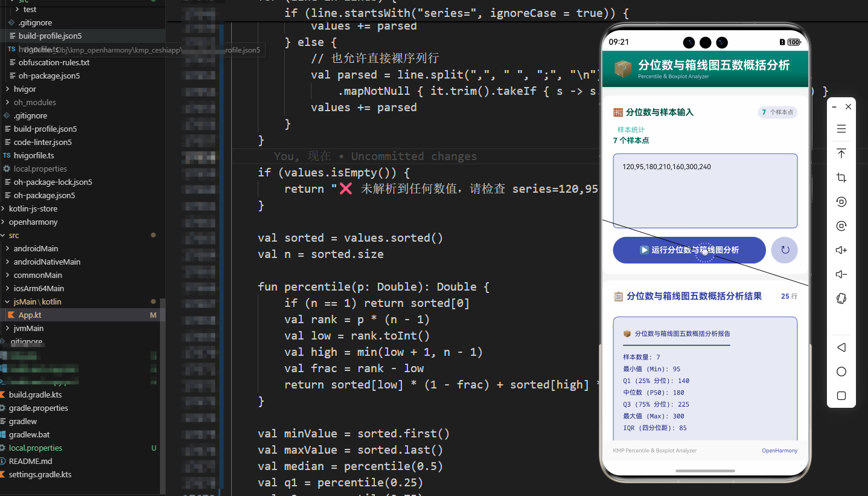Increase emulator volume
Screen dimensions: 868x496
tap(841, 250)
